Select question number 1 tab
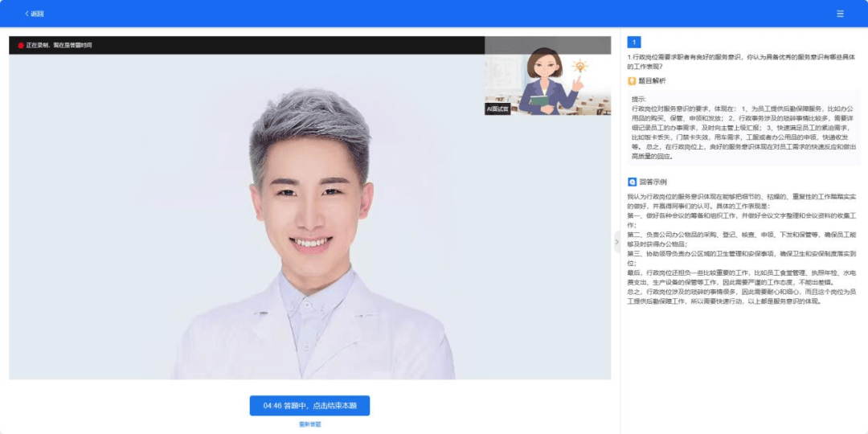The width and height of the screenshot is (868, 434). pos(634,42)
